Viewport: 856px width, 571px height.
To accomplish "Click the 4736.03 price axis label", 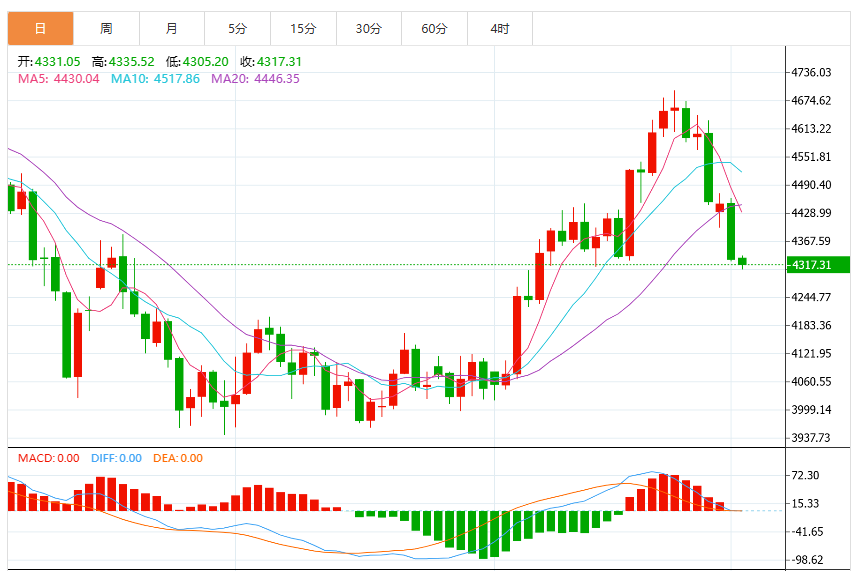I will pyautogui.click(x=811, y=72).
